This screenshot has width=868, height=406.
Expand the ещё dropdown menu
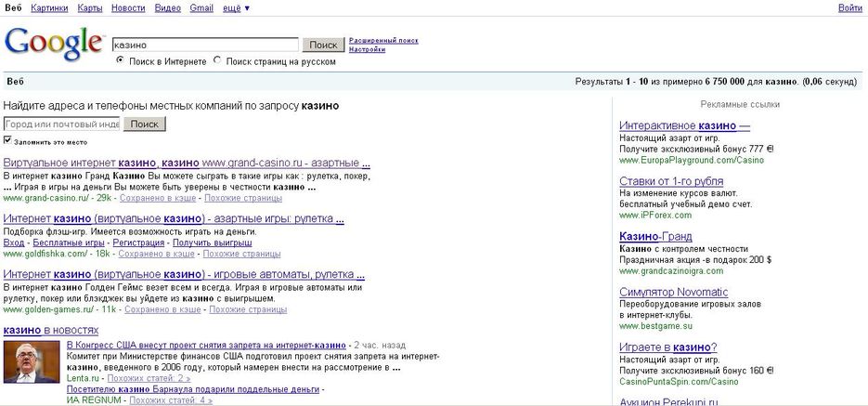coord(236,7)
